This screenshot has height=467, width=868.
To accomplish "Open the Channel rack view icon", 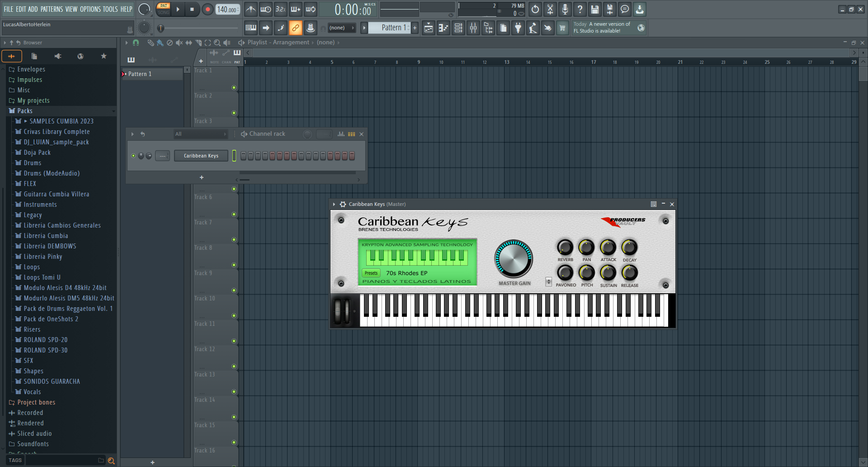I will [x=458, y=28].
